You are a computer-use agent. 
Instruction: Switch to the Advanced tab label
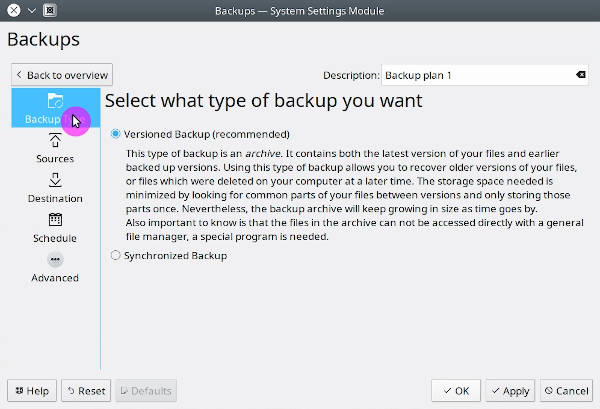click(55, 278)
